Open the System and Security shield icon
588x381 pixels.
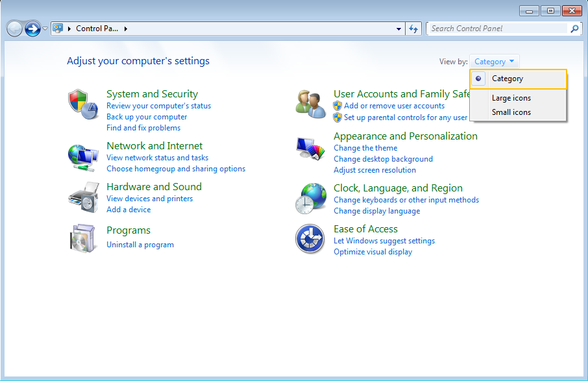(83, 104)
